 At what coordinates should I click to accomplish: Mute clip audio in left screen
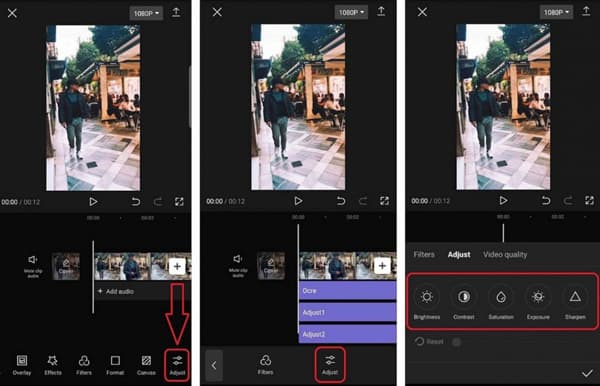coord(33,266)
